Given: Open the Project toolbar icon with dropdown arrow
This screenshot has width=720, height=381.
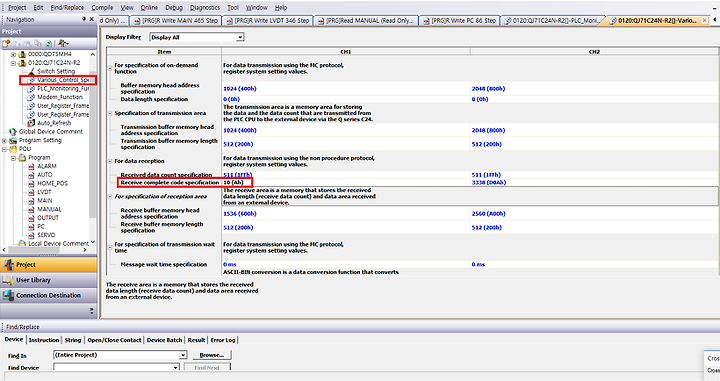Looking at the screenshot, I should pos(63,44).
